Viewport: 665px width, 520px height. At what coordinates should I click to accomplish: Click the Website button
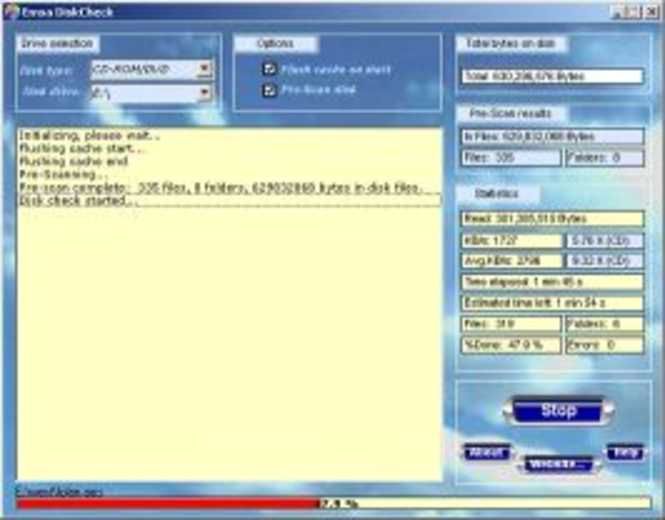coord(558,463)
